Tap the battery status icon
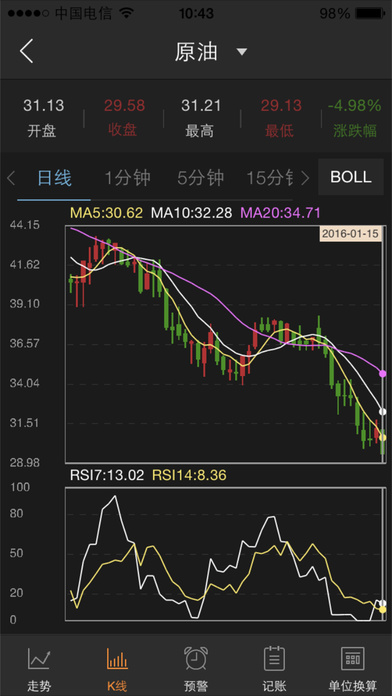This screenshot has width=392, height=696. click(370, 14)
